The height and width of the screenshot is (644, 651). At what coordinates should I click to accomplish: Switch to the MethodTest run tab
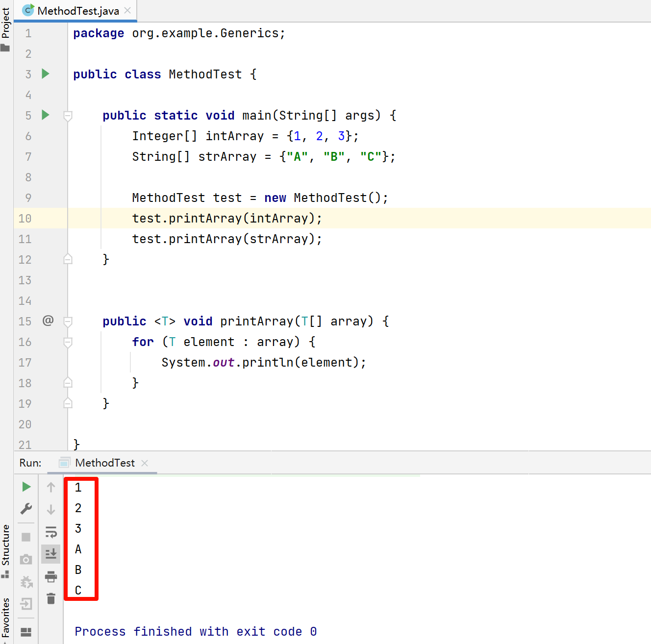(x=104, y=463)
